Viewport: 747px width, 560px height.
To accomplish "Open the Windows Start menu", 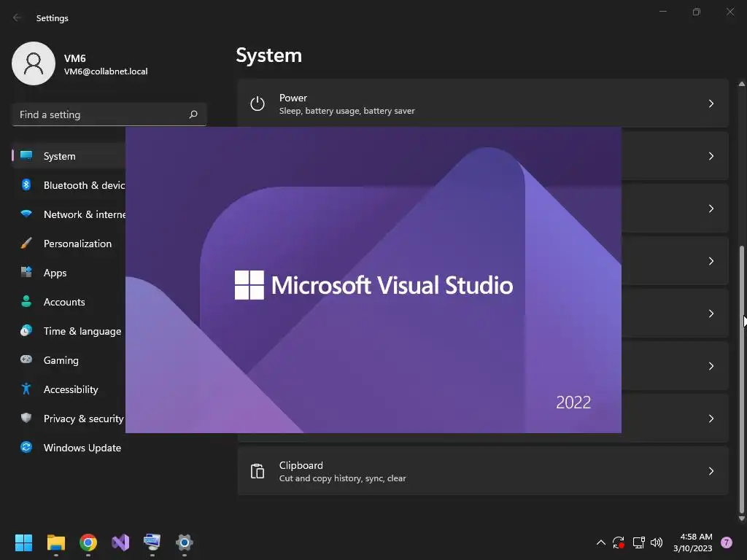I will point(23,542).
